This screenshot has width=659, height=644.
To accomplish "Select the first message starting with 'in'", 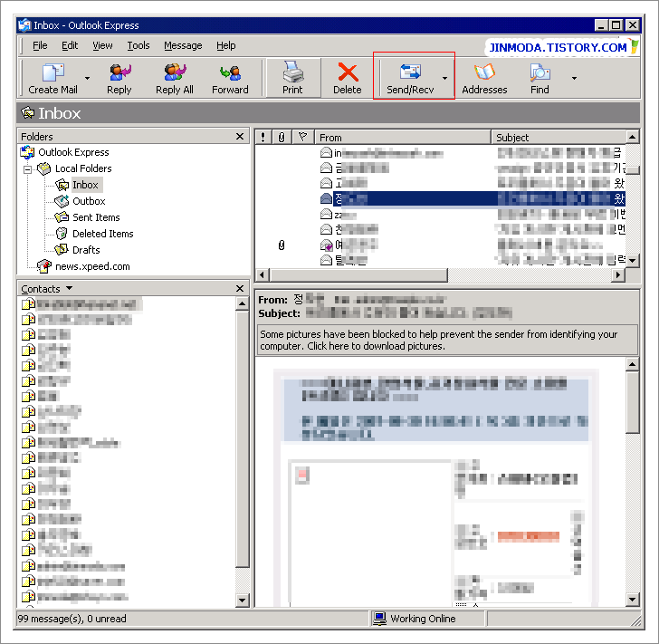I will click(x=440, y=153).
